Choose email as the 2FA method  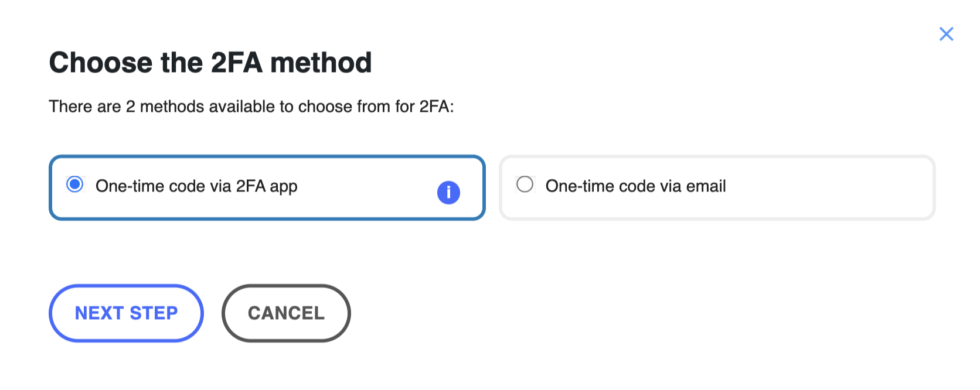[525, 184]
